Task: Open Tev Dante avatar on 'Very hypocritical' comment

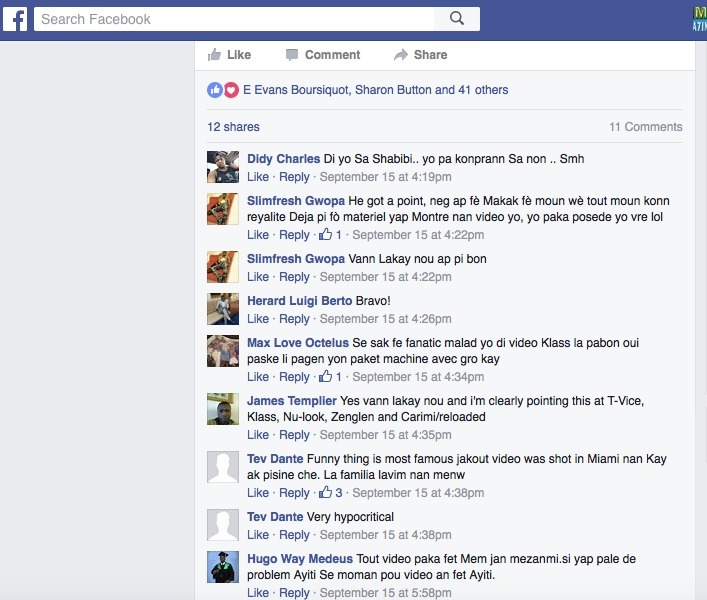Action: pyautogui.click(x=223, y=525)
